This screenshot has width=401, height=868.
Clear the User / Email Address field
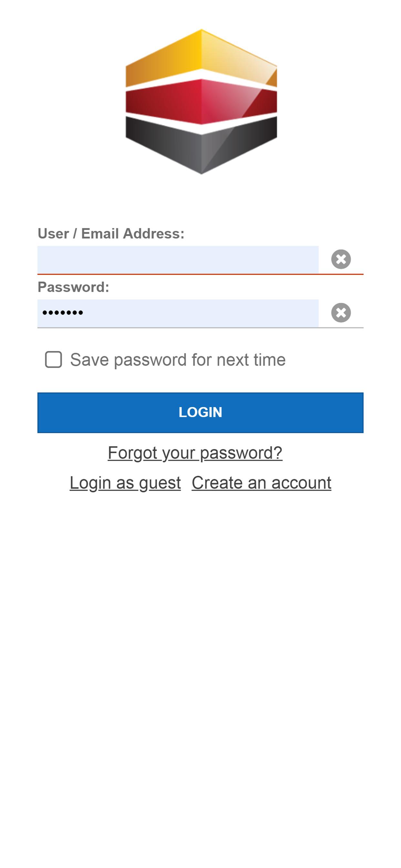[x=341, y=259]
